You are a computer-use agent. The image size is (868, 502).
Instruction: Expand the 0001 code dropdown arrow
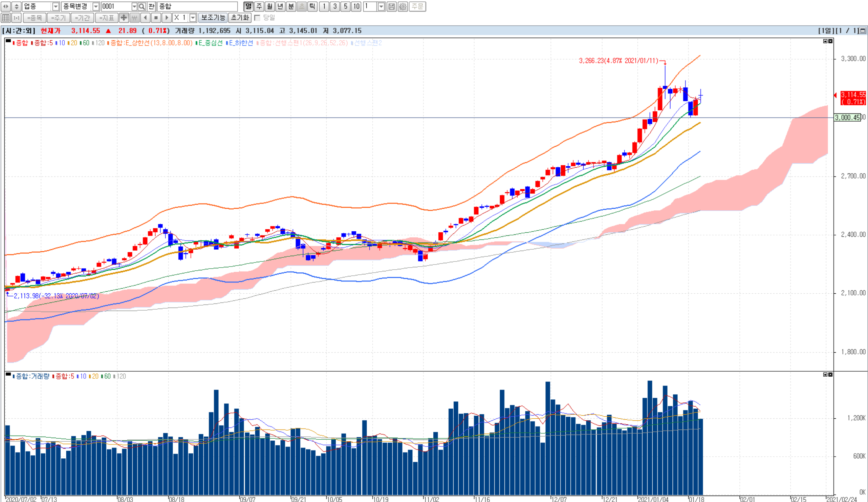coord(134,6)
